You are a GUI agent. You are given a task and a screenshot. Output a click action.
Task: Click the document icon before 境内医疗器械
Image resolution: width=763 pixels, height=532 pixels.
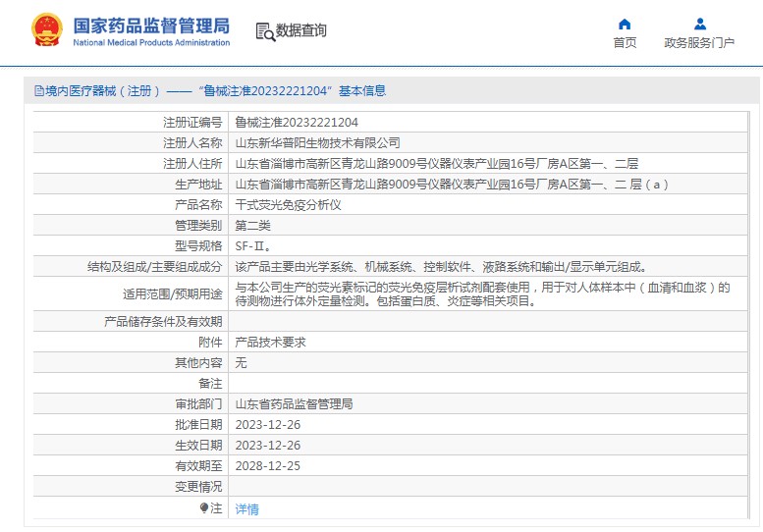pyautogui.click(x=39, y=91)
